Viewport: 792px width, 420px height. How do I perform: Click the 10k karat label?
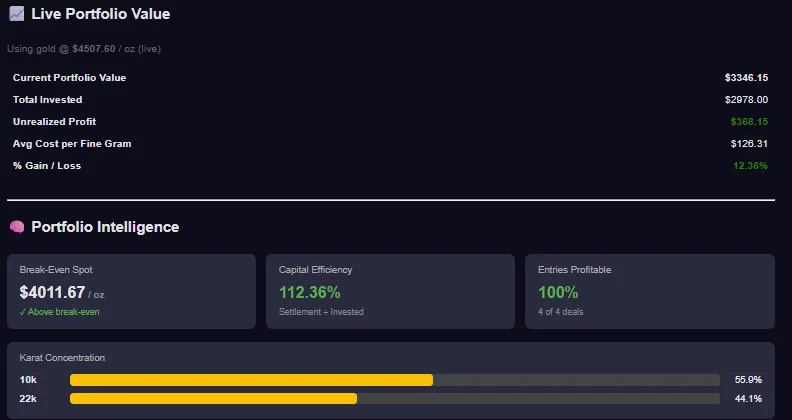click(x=28, y=380)
